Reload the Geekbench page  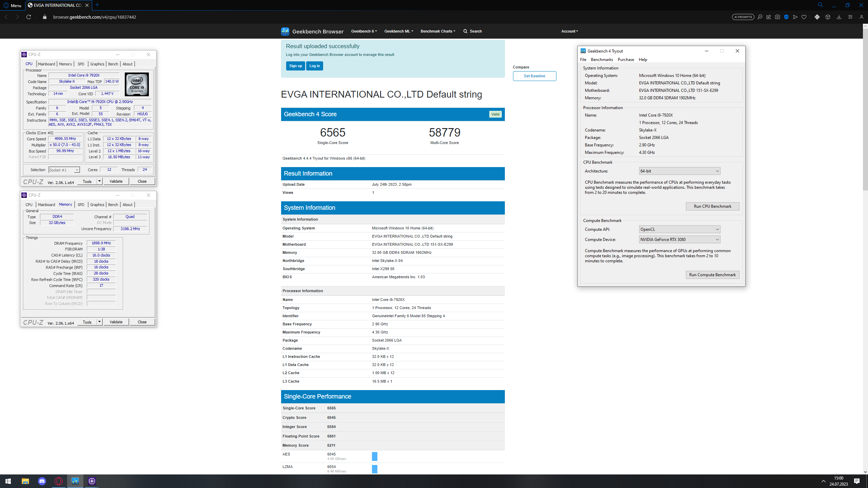[29, 17]
